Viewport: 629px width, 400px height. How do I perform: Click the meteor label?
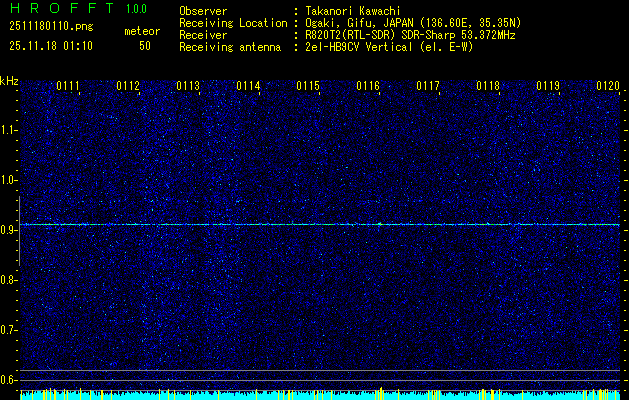pyautogui.click(x=142, y=31)
